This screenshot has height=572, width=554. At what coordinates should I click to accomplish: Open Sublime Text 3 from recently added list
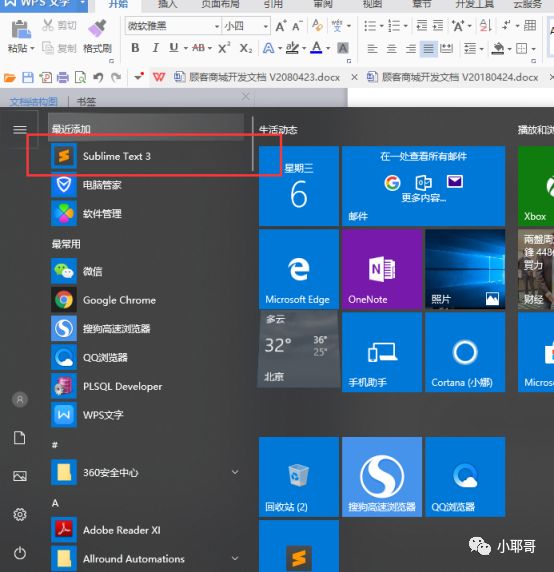coord(147,156)
